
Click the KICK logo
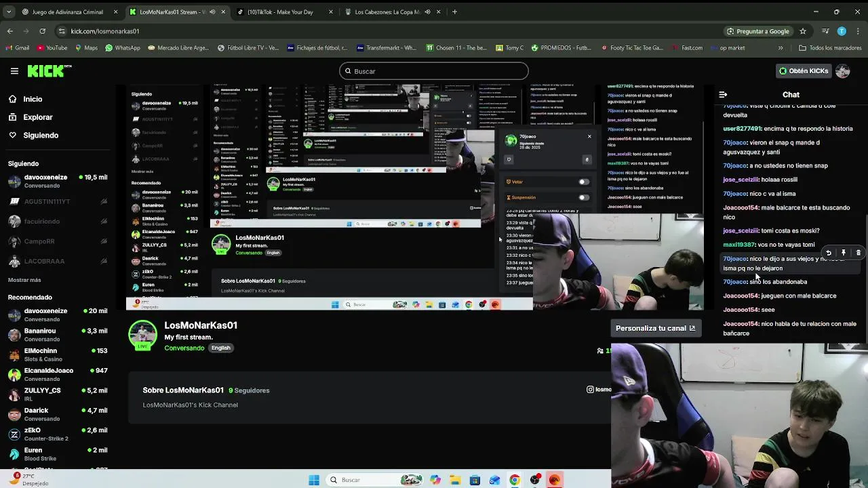pyautogui.click(x=50, y=70)
